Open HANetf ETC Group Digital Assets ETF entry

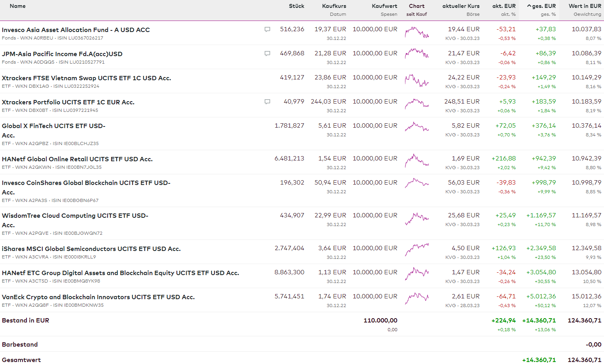120,273
